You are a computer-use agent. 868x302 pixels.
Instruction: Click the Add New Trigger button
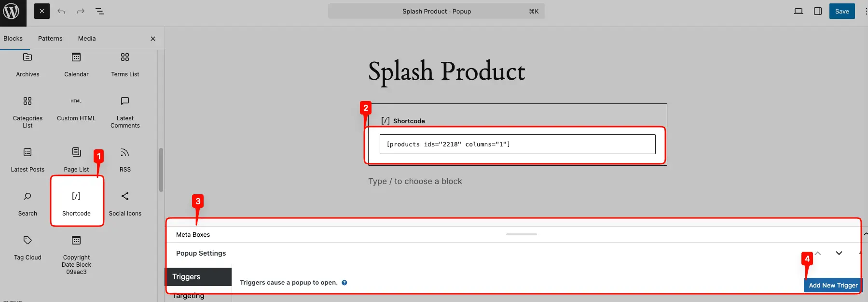tap(833, 285)
